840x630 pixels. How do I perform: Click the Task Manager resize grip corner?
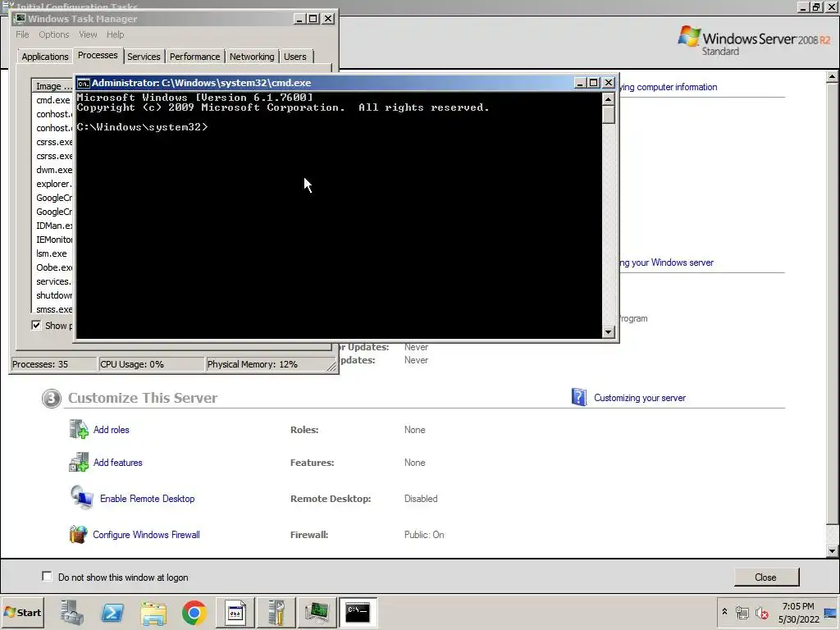pyautogui.click(x=331, y=367)
